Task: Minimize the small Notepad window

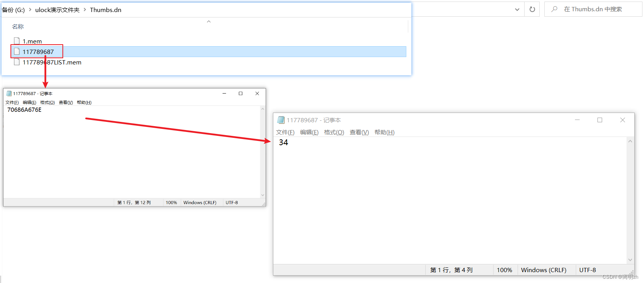Action: (x=224, y=94)
